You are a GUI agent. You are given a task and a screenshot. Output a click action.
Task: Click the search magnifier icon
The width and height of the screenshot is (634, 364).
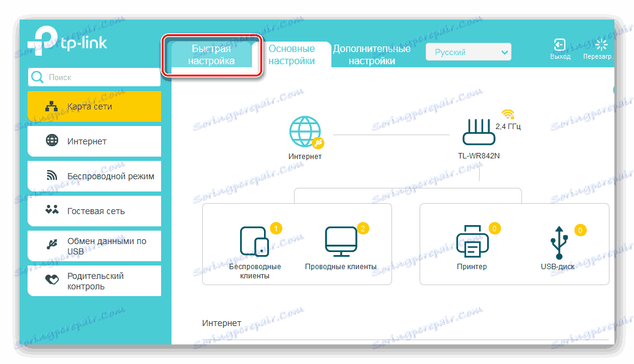pyautogui.click(x=37, y=77)
